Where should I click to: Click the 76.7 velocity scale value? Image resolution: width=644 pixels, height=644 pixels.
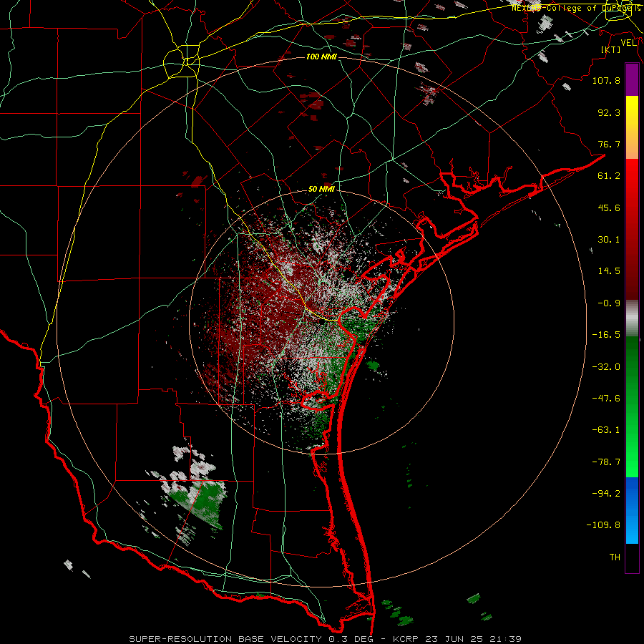coord(609,144)
